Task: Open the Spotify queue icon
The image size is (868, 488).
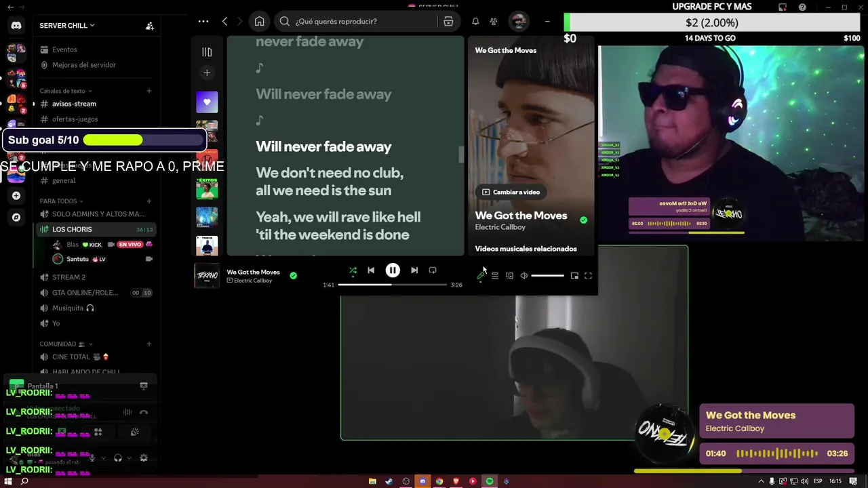Action: [x=495, y=276]
